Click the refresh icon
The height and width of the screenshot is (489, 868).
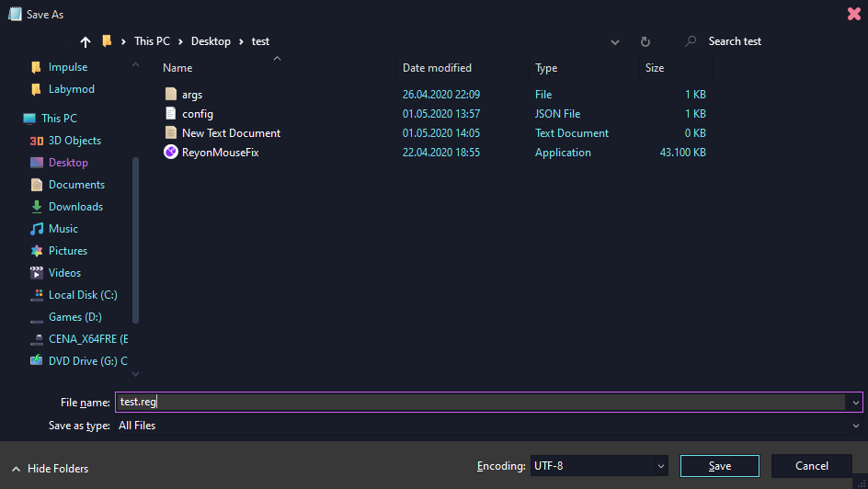tap(645, 41)
